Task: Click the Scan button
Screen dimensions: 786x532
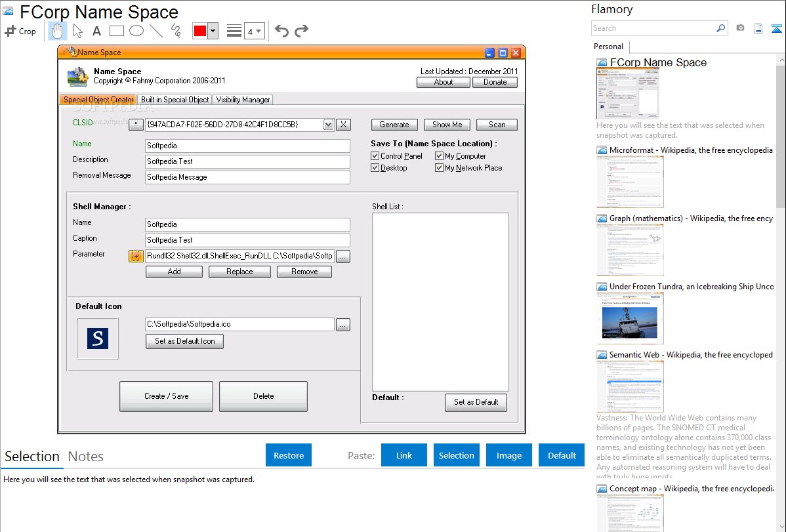Action: (497, 125)
